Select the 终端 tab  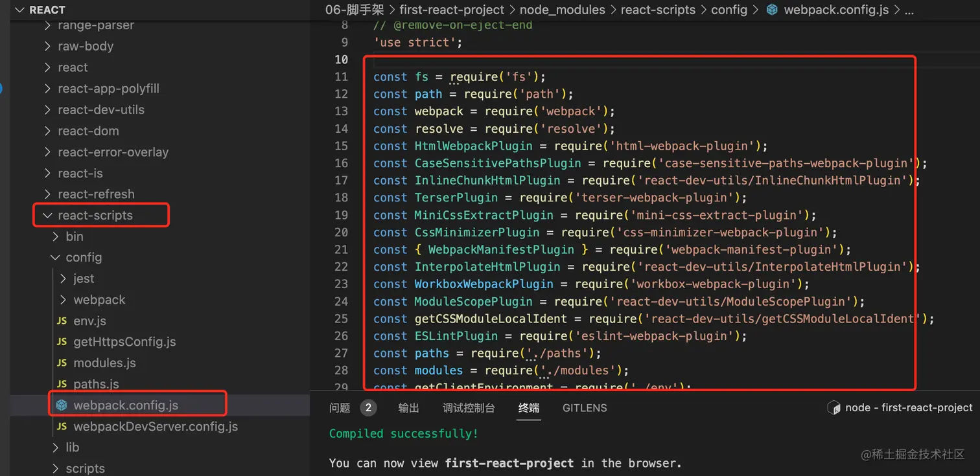tap(529, 408)
